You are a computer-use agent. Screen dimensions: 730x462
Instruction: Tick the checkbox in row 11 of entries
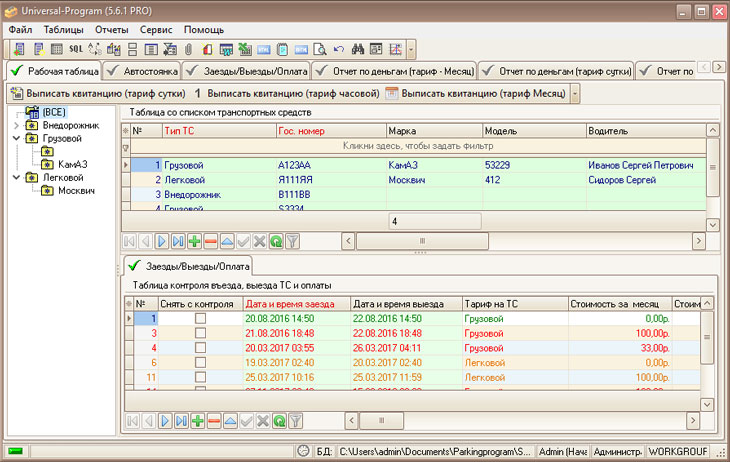pyautogui.click(x=200, y=378)
